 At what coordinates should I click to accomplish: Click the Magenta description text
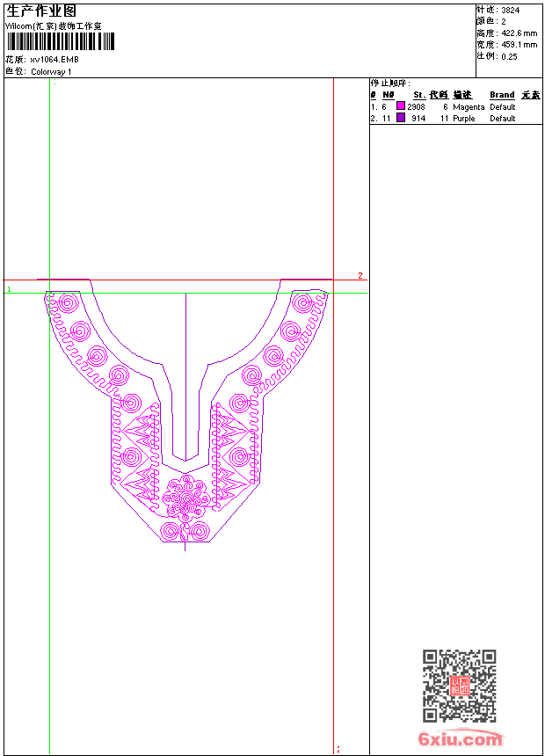[x=469, y=107]
